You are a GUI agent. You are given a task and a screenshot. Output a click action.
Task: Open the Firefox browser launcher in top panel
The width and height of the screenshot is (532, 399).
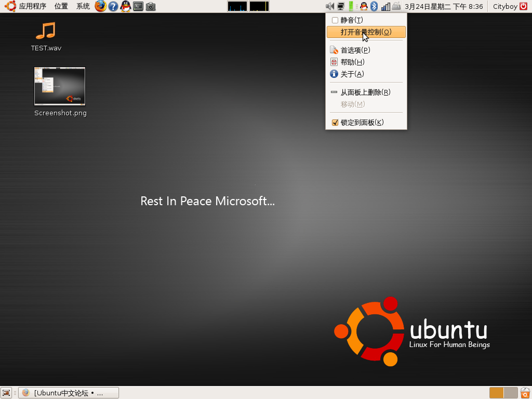(x=100, y=6)
